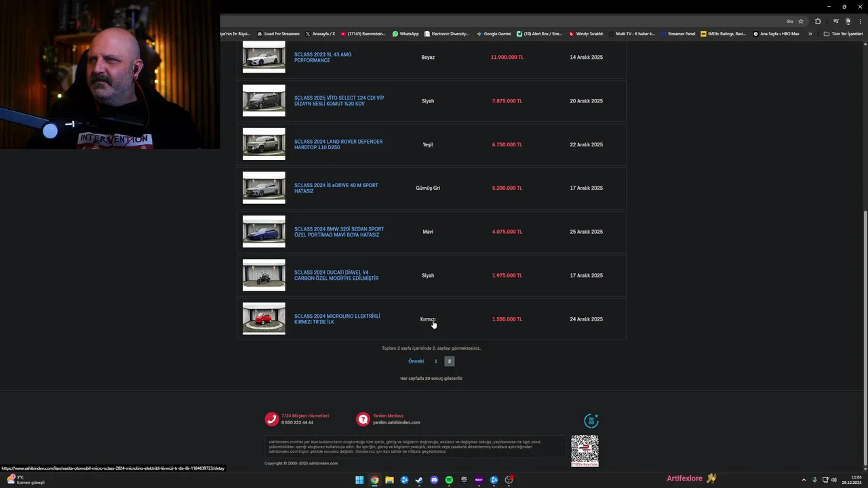Open the Windows Start menu
Screen dimensions: 868x488
pyautogui.click(x=359, y=480)
